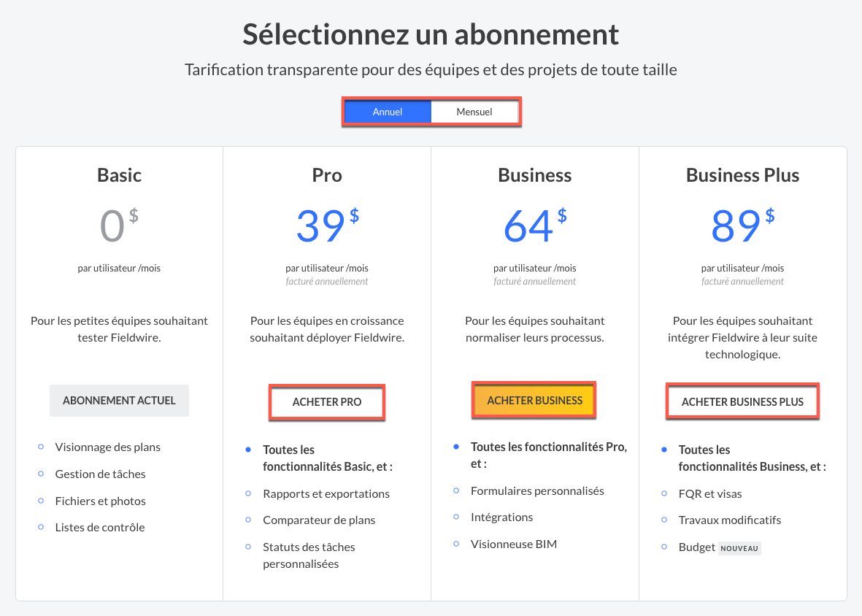Image resolution: width=862 pixels, height=616 pixels.
Task: Click the Abonnement actuel button
Action: [x=119, y=401]
